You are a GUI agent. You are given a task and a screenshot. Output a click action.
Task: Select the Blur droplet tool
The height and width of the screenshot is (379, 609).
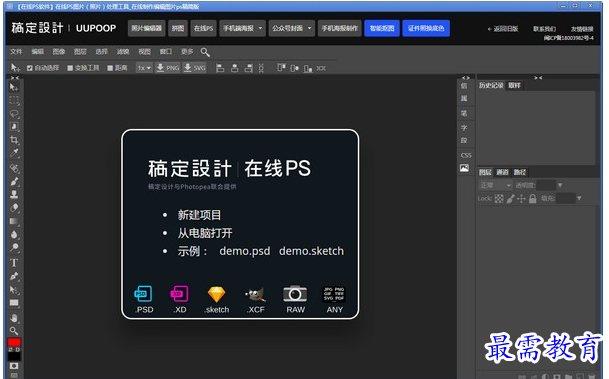(14, 235)
